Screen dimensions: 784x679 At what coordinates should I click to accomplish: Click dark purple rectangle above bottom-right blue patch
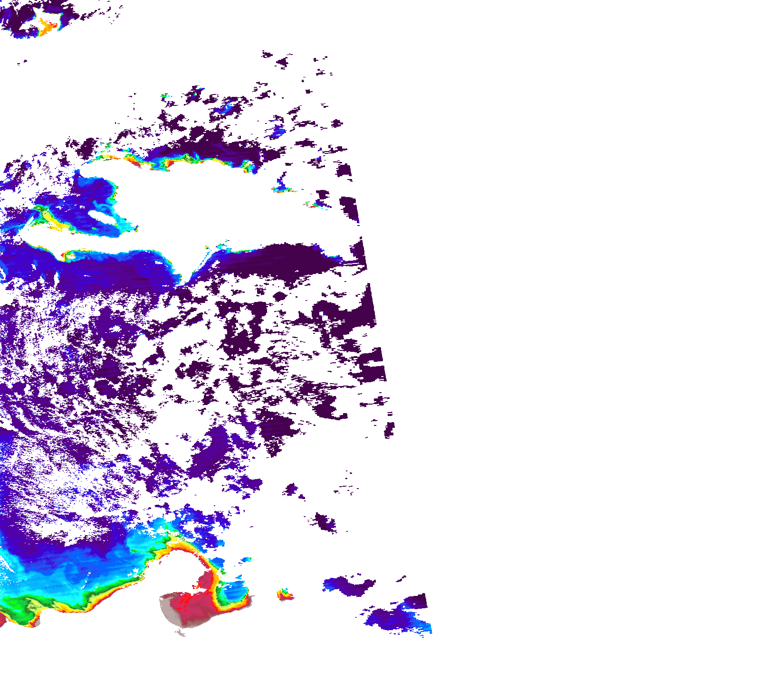pos(416,601)
